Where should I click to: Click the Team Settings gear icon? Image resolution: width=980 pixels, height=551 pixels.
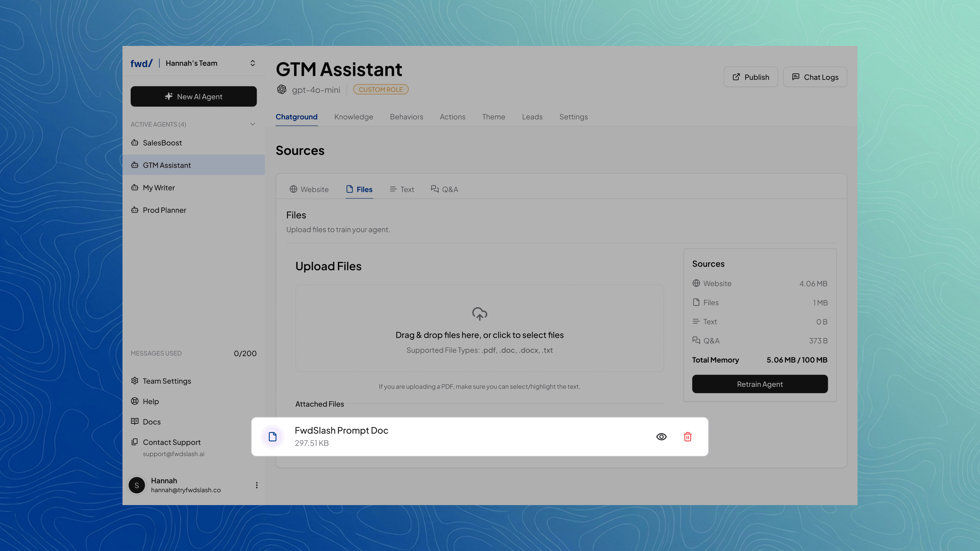click(135, 381)
